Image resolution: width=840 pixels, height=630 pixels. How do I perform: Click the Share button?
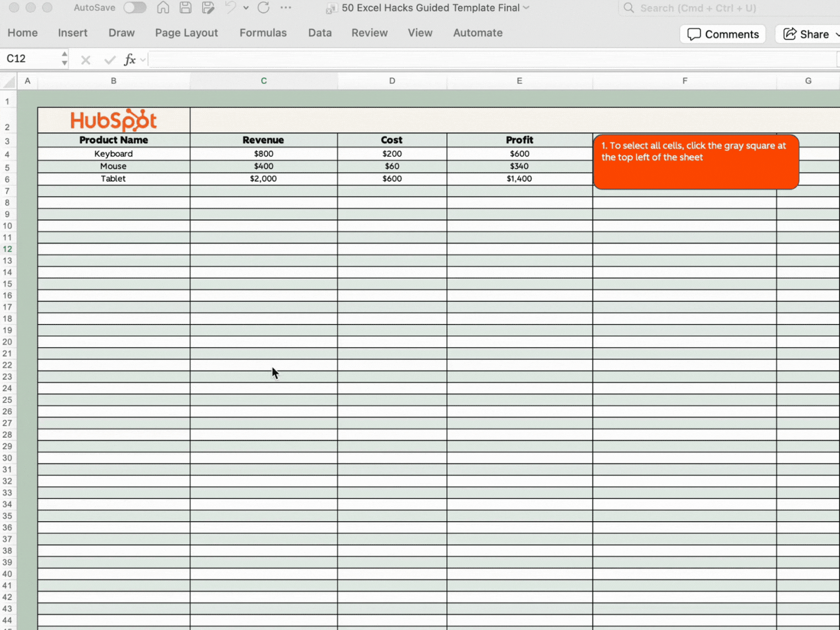tap(807, 34)
